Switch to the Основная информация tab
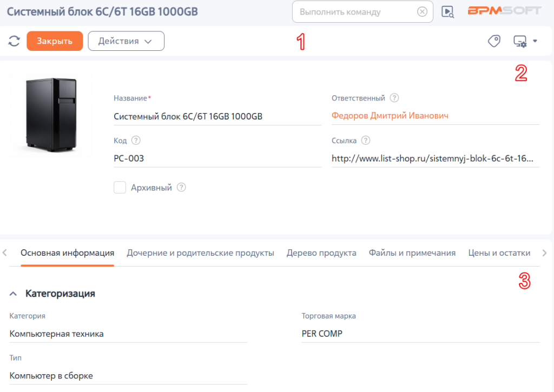554x392 pixels. point(67,253)
